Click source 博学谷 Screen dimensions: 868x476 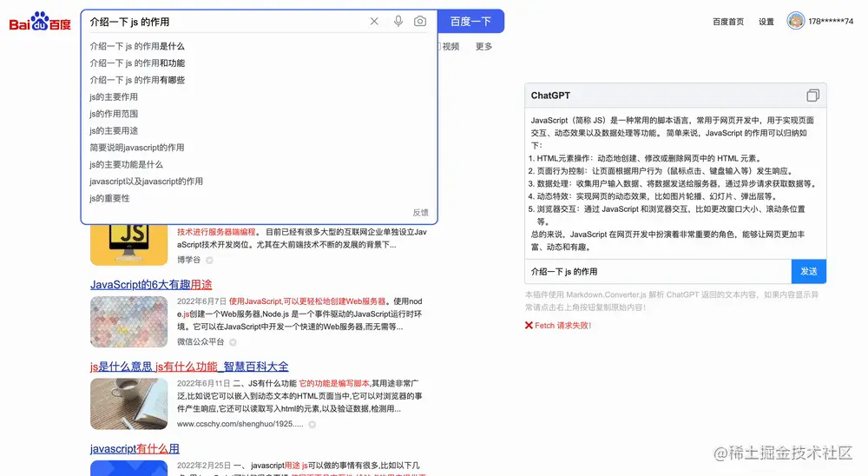point(188,260)
